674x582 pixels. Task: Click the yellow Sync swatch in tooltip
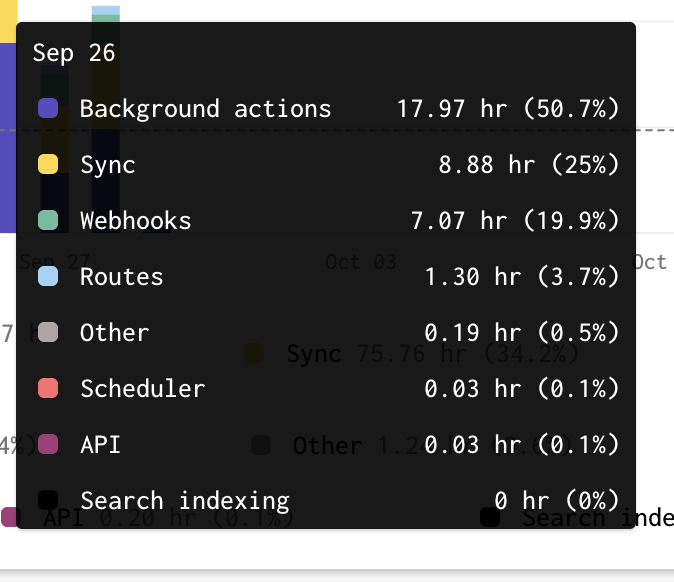tap(48, 164)
